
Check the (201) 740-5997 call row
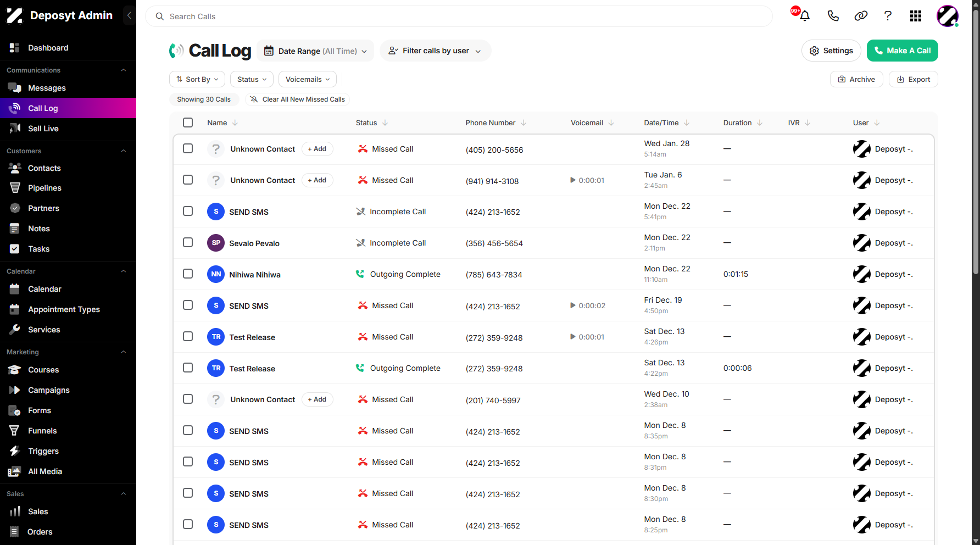pos(188,399)
